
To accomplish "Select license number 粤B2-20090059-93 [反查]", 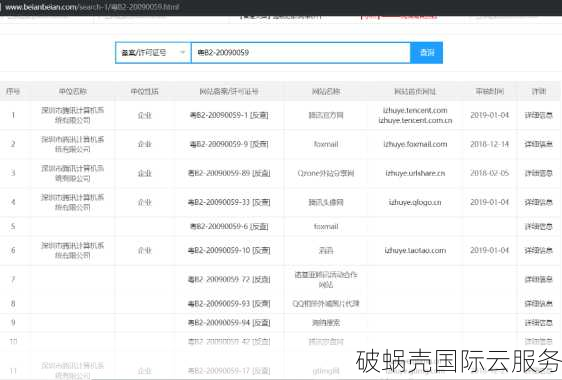I will (229, 304).
